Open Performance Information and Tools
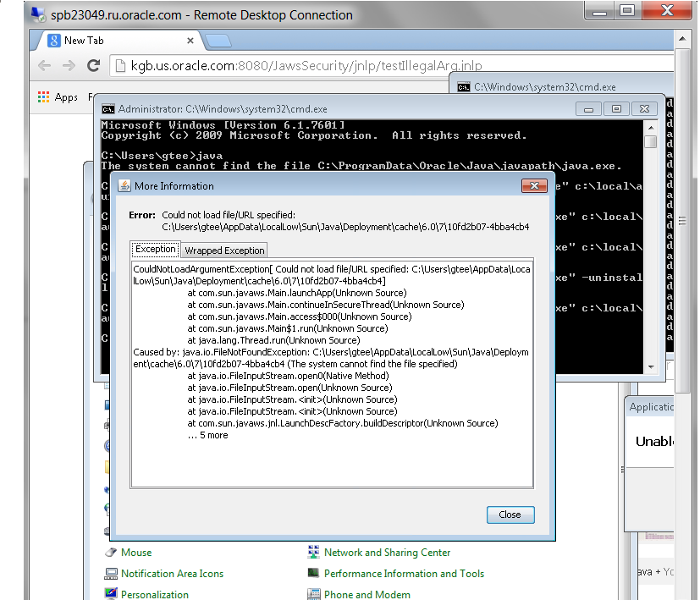 (404, 574)
